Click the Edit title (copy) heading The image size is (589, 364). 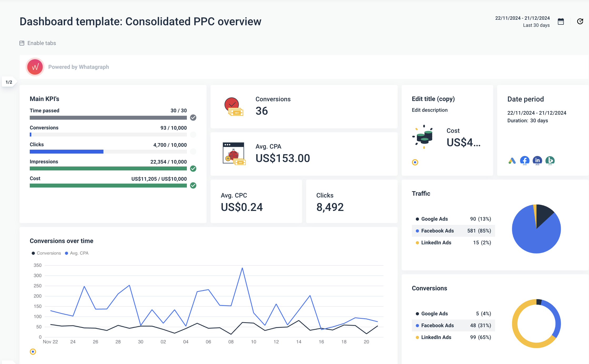pos(433,99)
